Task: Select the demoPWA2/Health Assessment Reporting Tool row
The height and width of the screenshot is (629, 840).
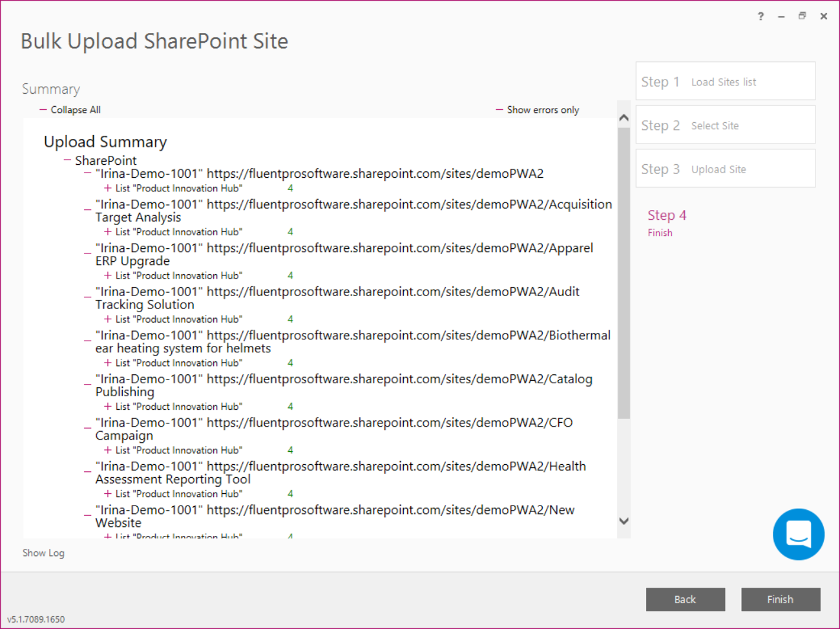Action: tap(341, 473)
